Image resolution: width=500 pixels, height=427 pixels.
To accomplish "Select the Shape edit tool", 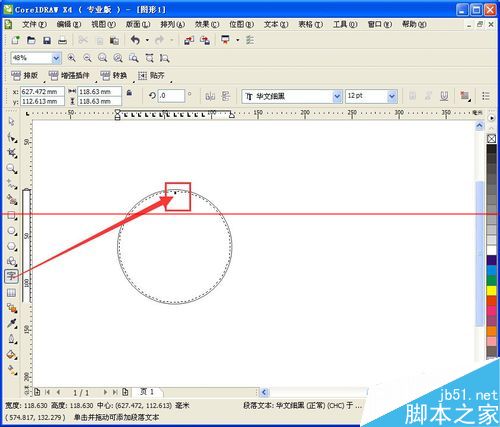I will pyautogui.click(x=12, y=138).
